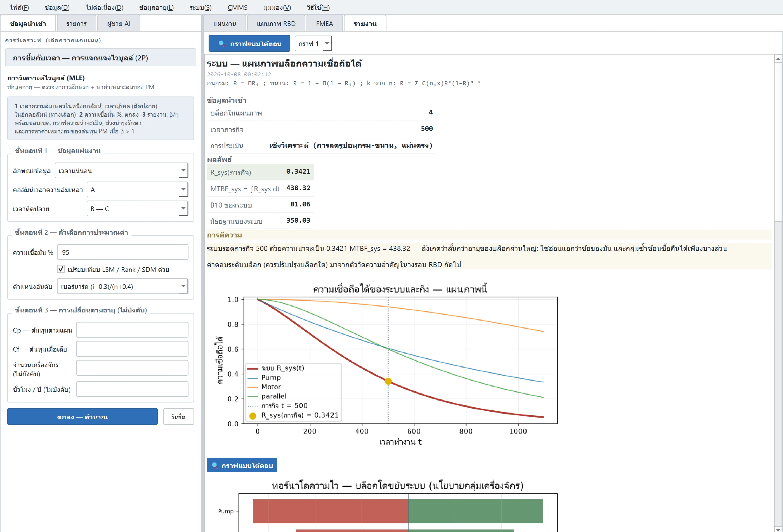The height and width of the screenshot is (532, 783).
Task: Select the รายงาน tab
Action: [365, 23]
